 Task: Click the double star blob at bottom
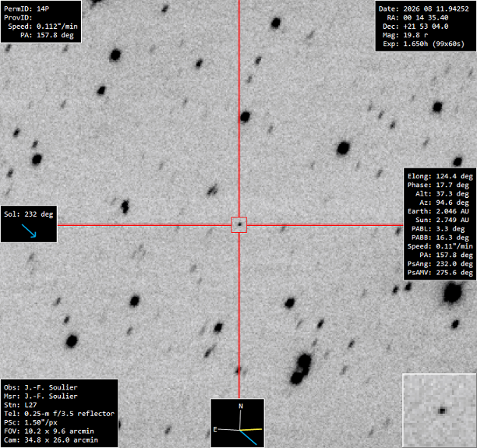(301, 369)
